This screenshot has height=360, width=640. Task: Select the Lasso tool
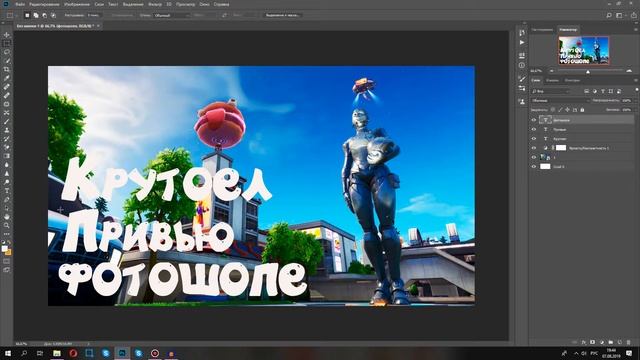(7, 52)
